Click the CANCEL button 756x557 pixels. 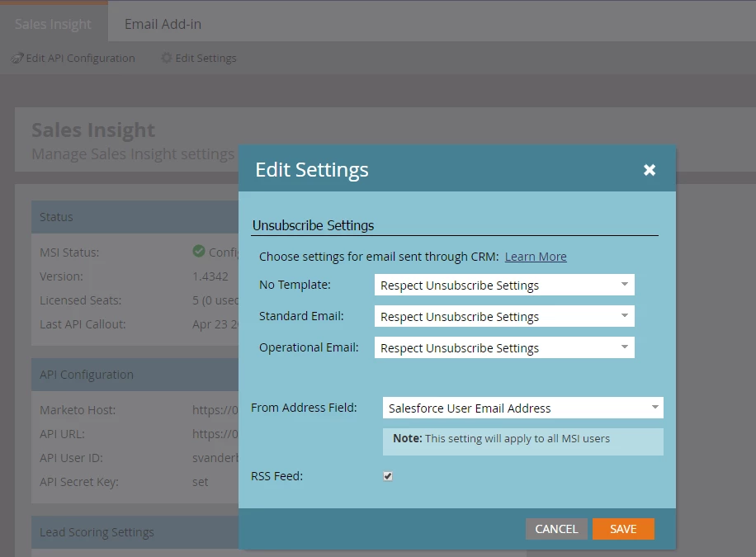point(556,529)
